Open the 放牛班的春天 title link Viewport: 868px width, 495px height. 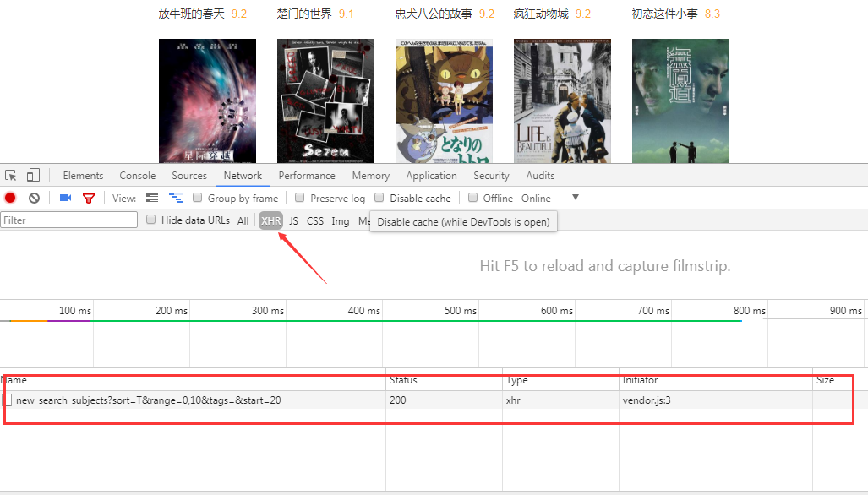[x=192, y=14]
